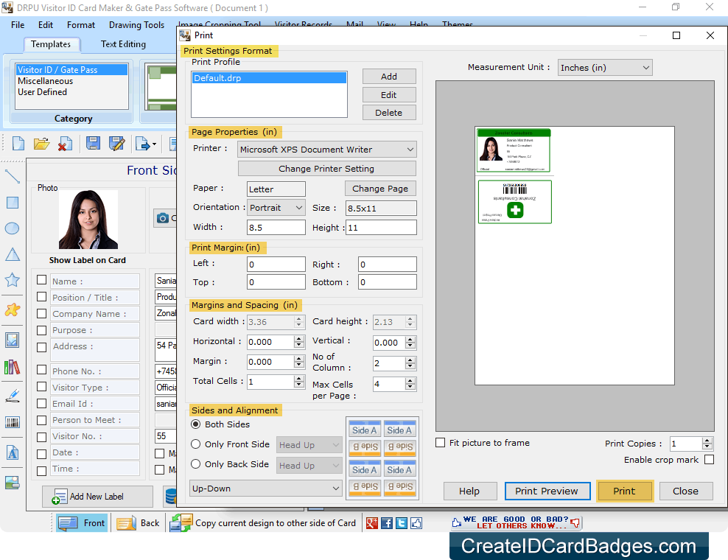
Task: Open the Printer selection dropdown
Action: [x=327, y=150]
